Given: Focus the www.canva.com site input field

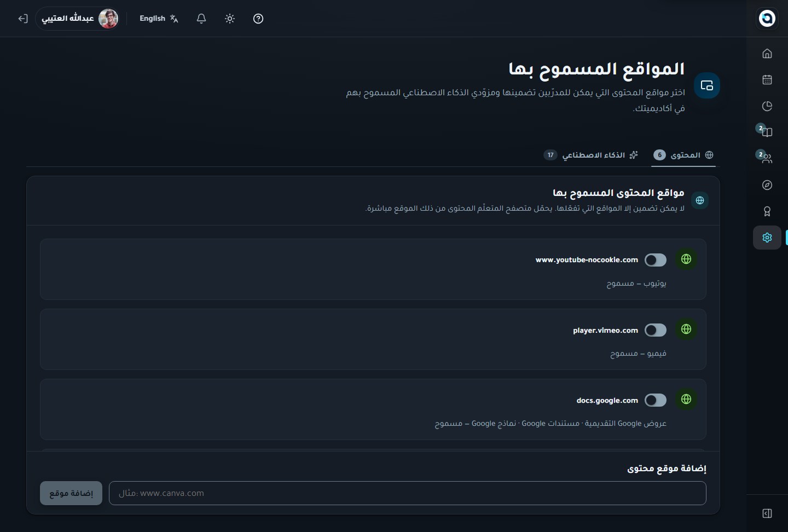Looking at the screenshot, I should pyautogui.click(x=408, y=493).
